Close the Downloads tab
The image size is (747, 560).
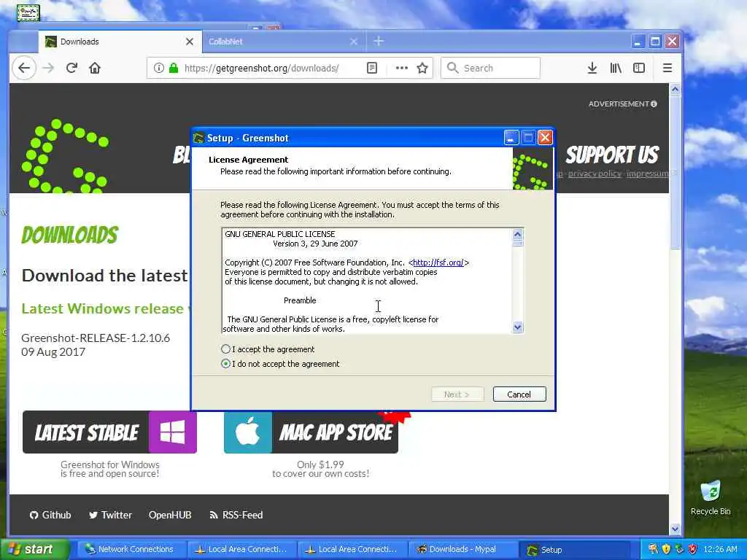(x=190, y=42)
